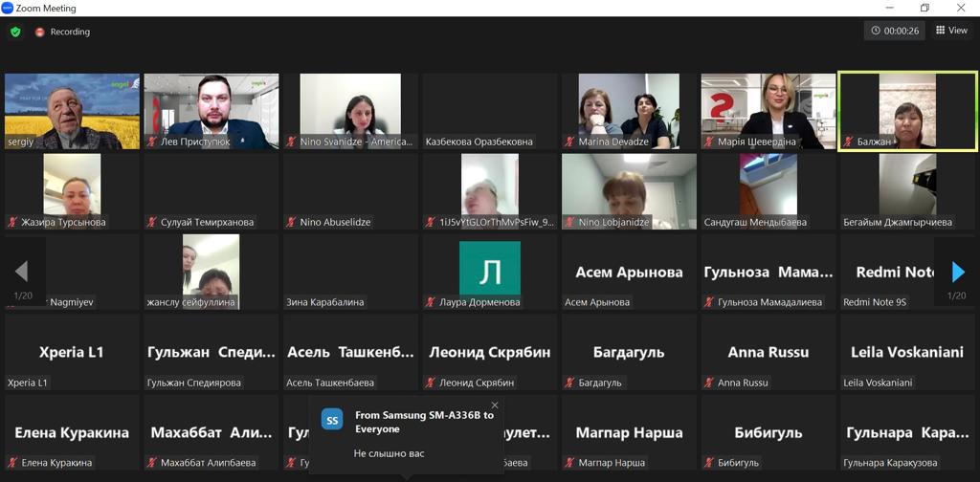Select Marina Devadze's video tile
This screenshot has height=482, width=980.
click(629, 111)
